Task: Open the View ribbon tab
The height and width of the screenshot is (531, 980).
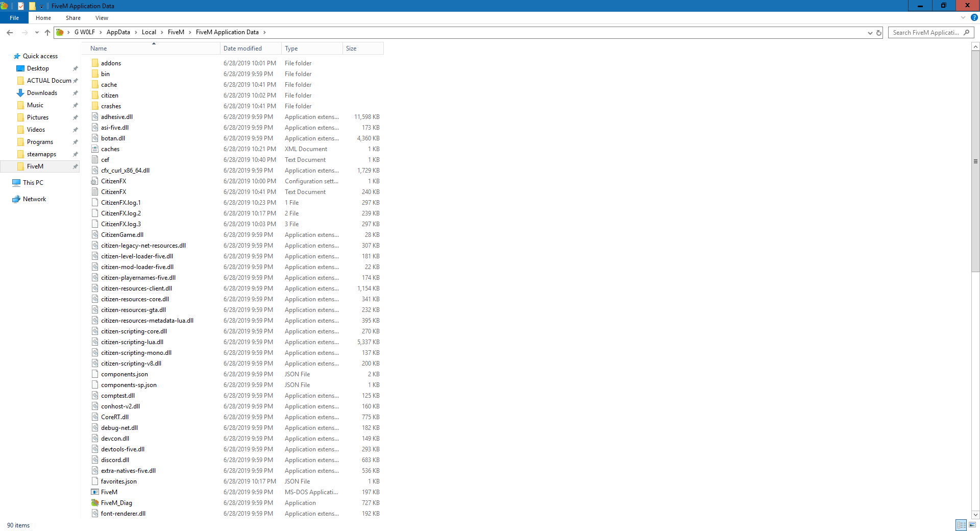Action: coord(102,18)
